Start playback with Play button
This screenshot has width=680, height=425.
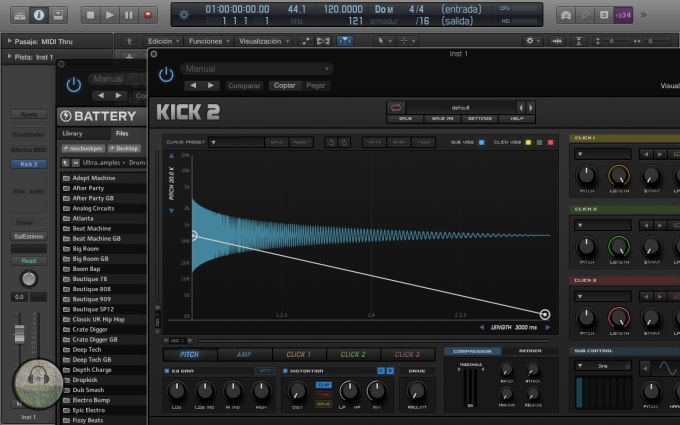coord(109,15)
